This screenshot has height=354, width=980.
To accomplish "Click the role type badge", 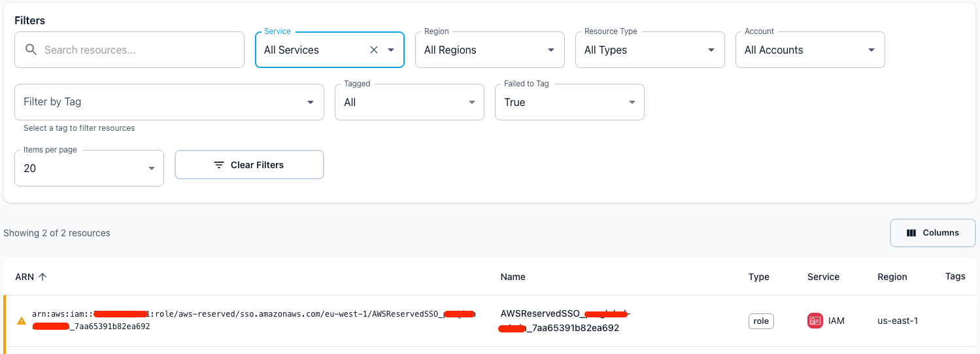I will (x=762, y=321).
